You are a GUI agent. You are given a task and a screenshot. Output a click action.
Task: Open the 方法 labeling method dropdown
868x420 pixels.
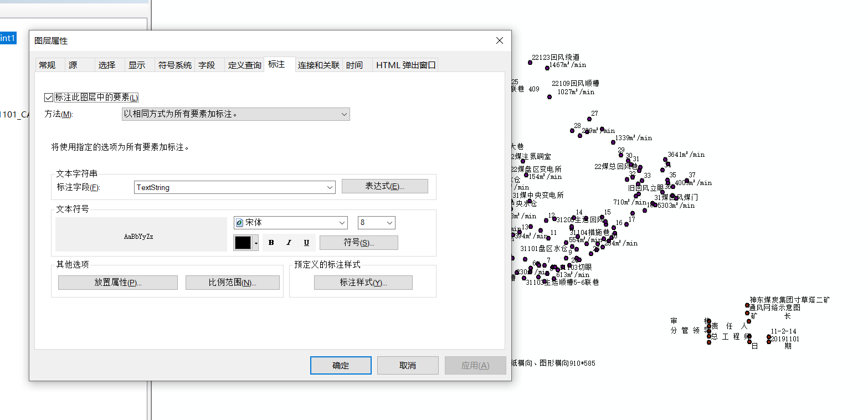344,114
